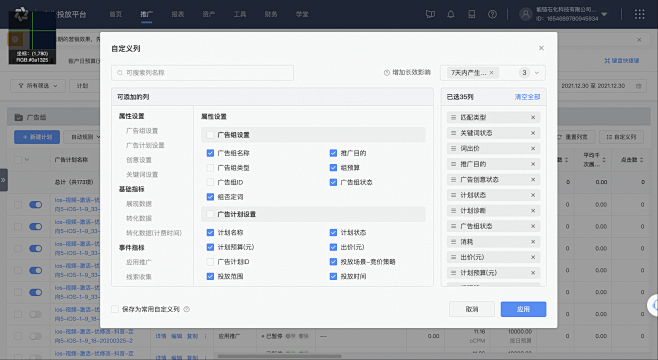Grab the drag handle of 消耗

pyautogui.click(x=453, y=242)
